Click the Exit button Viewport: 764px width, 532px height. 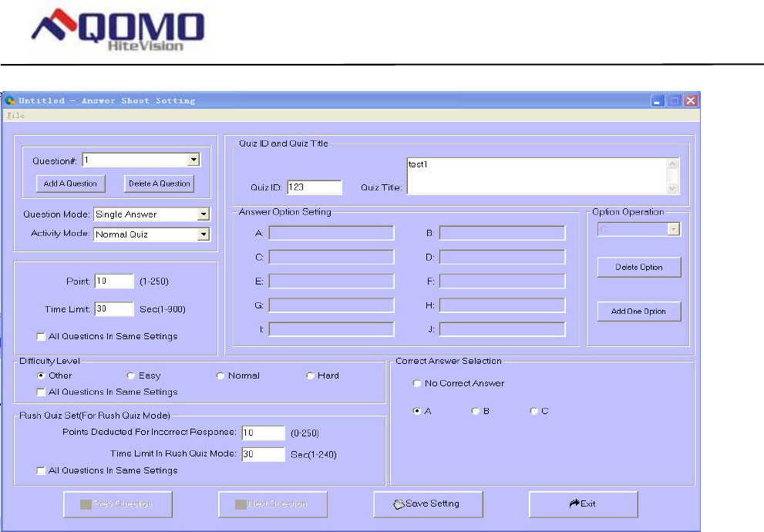point(584,504)
